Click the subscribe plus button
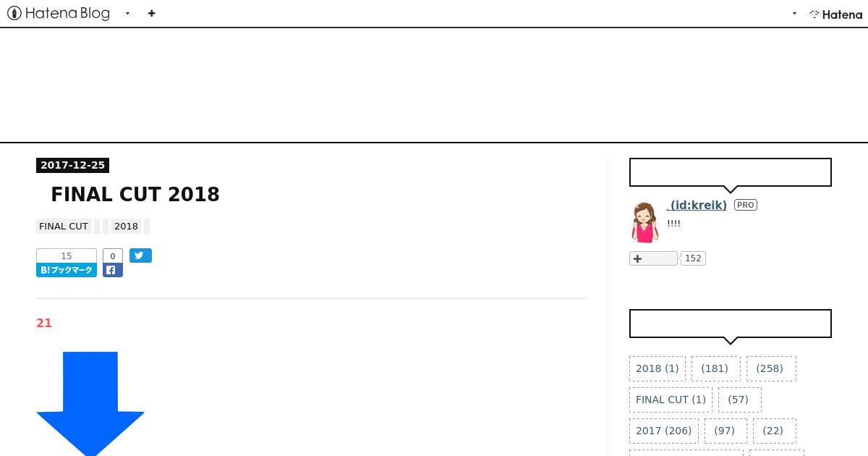Image resolution: width=868 pixels, height=456 pixels. point(653,258)
